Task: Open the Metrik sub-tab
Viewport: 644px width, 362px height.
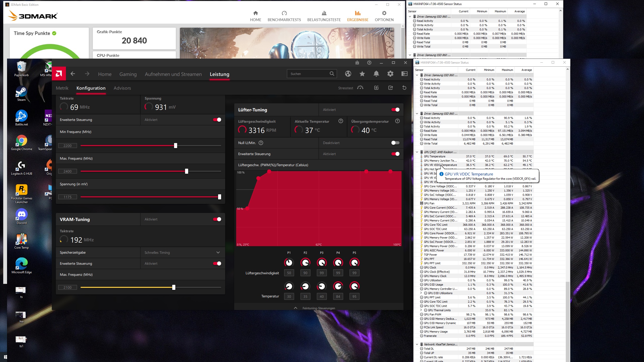Action: tap(62, 88)
